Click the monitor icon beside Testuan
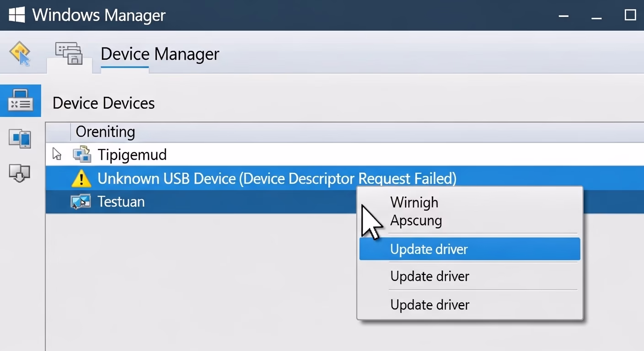Image resolution: width=644 pixels, height=351 pixels. [81, 202]
